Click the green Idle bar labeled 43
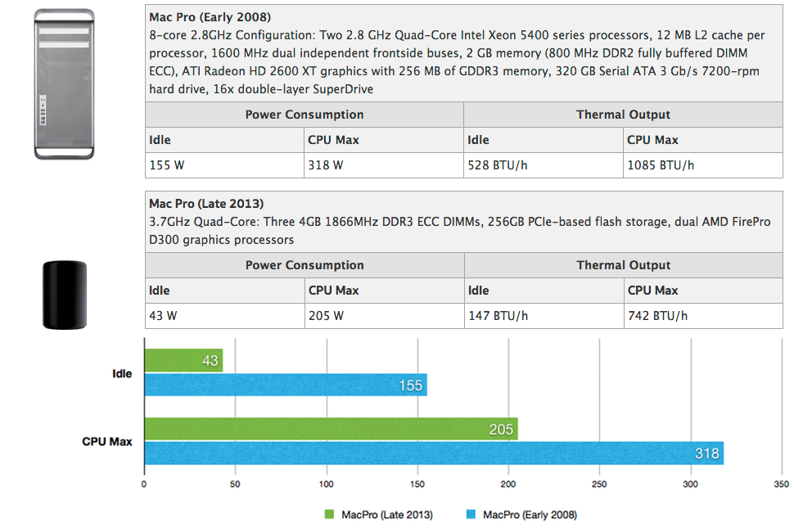The height and width of the screenshot is (532, 794). 184,360
